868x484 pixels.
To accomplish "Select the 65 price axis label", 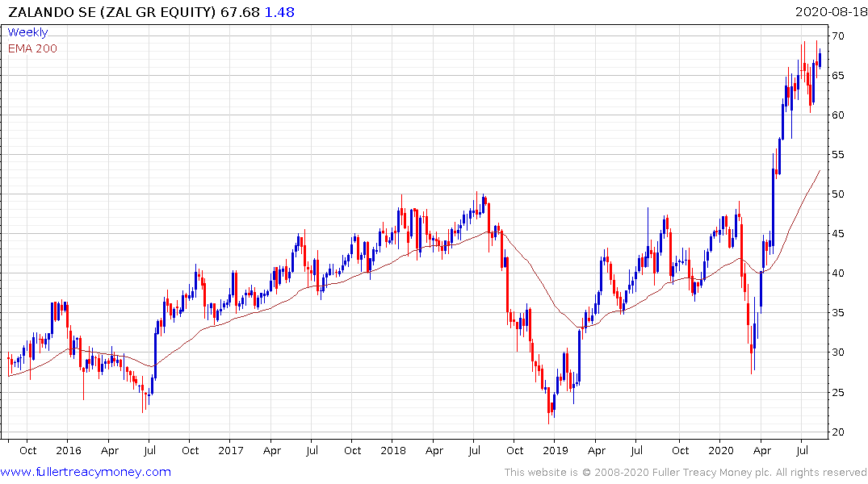I will 837,75.
